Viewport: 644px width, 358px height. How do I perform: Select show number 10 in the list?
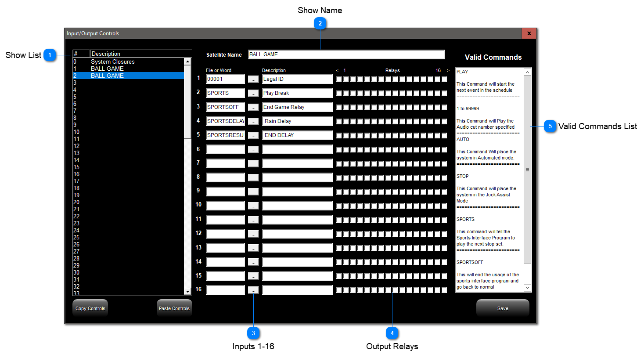[128, 132]
